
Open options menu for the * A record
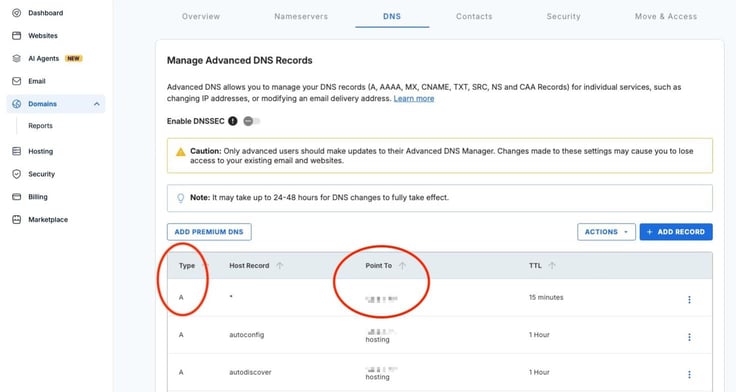(689, 300)
